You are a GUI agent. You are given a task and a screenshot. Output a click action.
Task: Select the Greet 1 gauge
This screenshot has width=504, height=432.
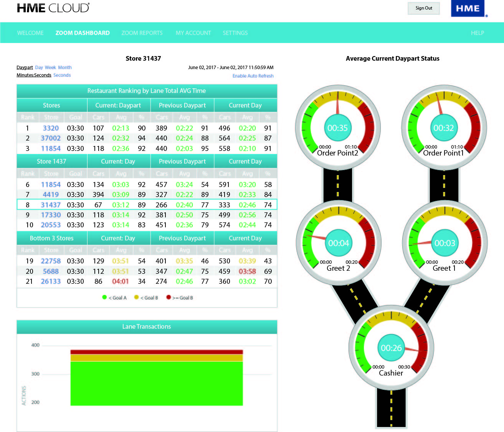point(445,243)
